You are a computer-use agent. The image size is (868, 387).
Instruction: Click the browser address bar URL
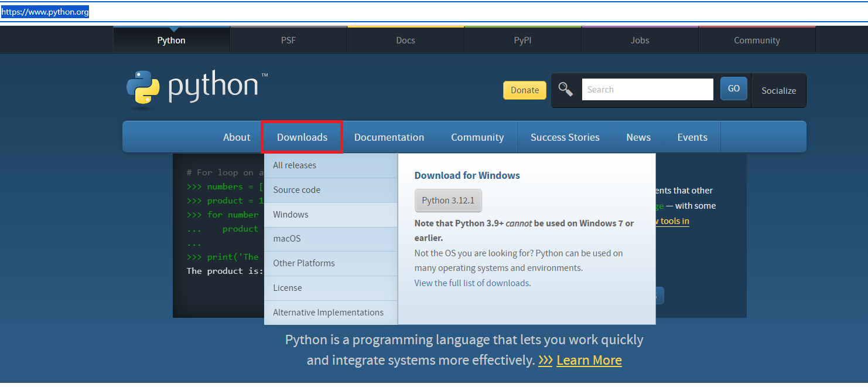coord(45,12)
